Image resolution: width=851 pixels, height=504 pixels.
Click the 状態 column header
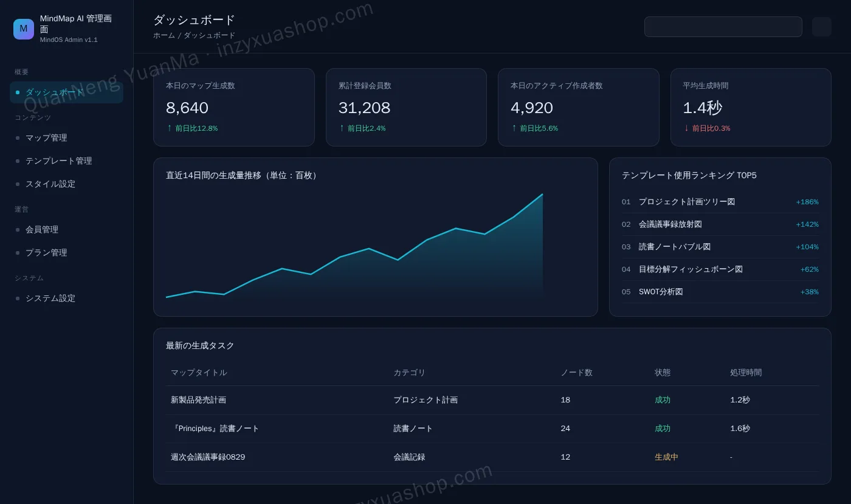663,373
